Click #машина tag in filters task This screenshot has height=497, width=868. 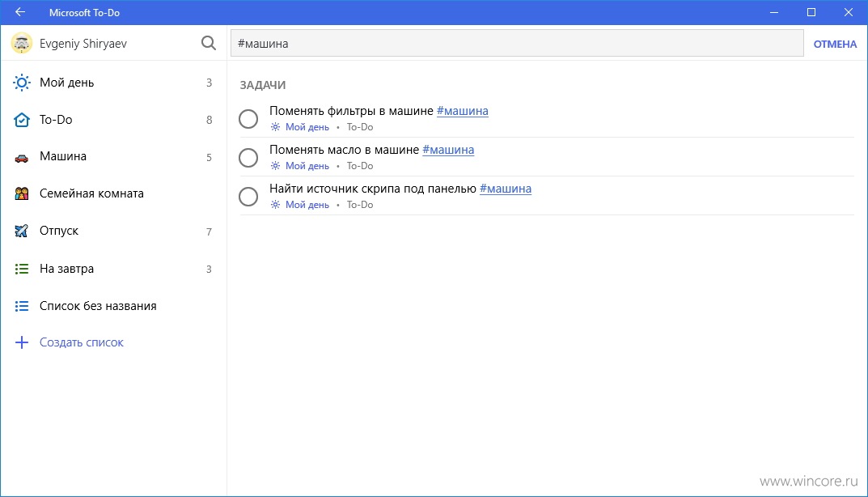pos(462,111)
